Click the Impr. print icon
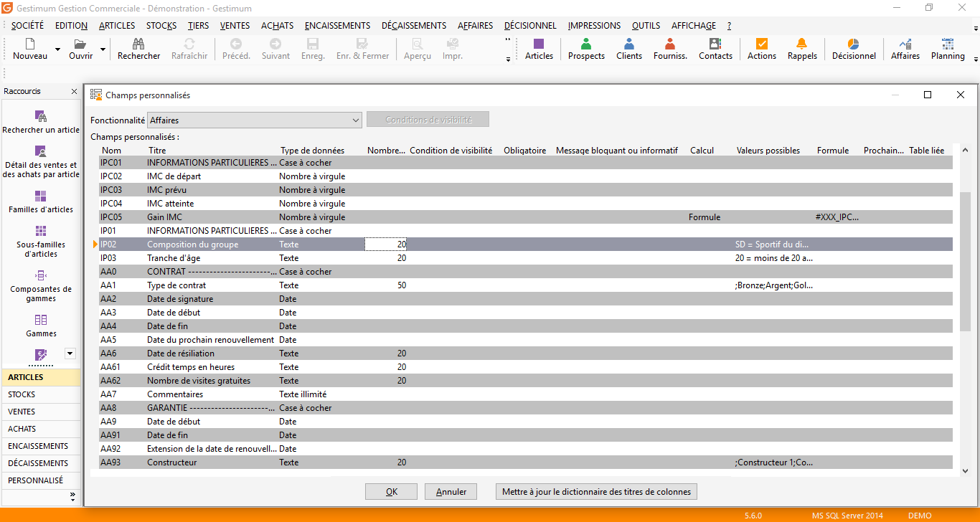Screen dimensions: 980x522 click(453, 44)
